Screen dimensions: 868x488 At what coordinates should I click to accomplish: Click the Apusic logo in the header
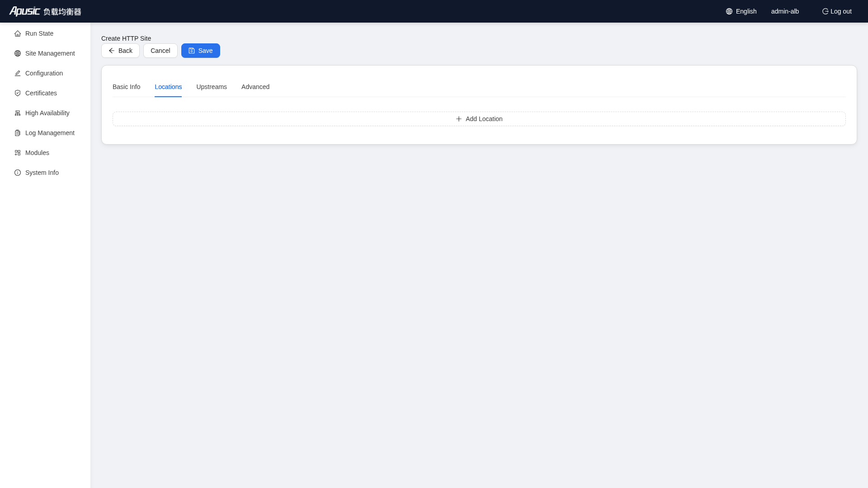(45, 11)
